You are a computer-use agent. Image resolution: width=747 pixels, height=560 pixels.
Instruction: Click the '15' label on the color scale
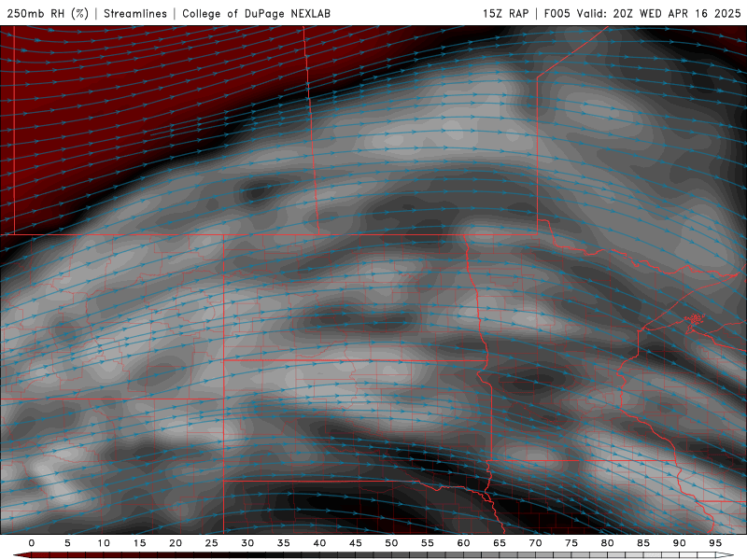coord(139,543)
